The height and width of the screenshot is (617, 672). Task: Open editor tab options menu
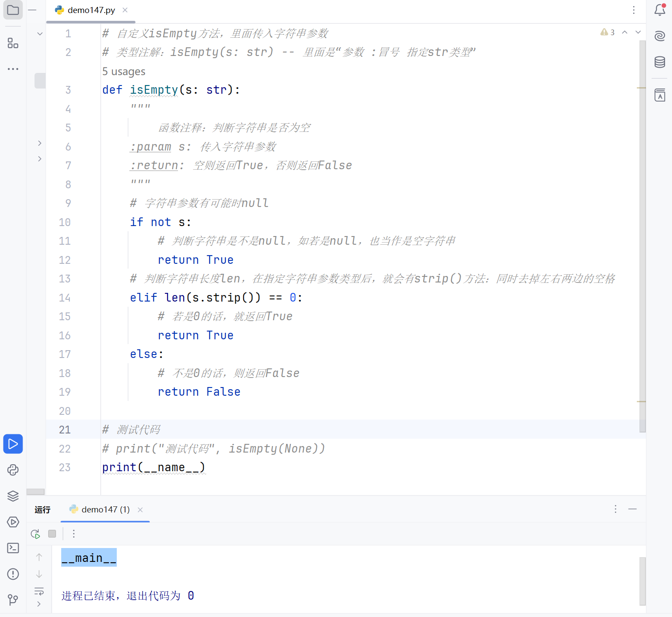pyautogui.click(x=634, y=10)
